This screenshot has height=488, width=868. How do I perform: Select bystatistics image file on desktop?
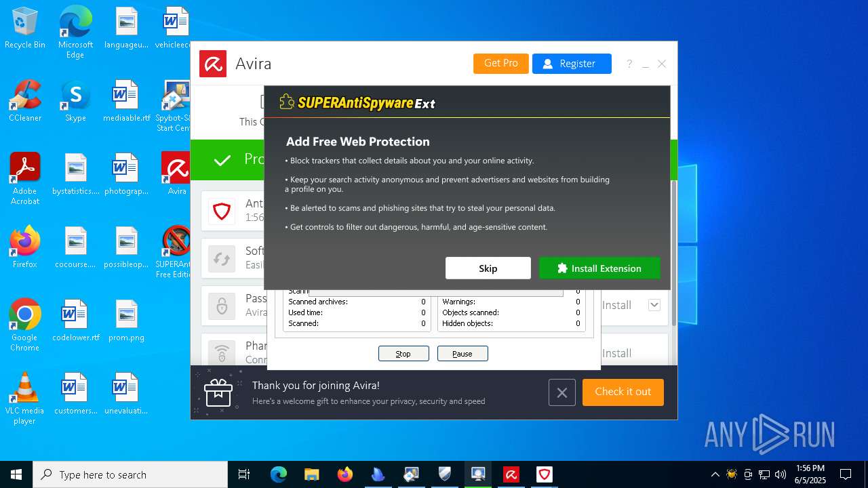tap(75, 174)
